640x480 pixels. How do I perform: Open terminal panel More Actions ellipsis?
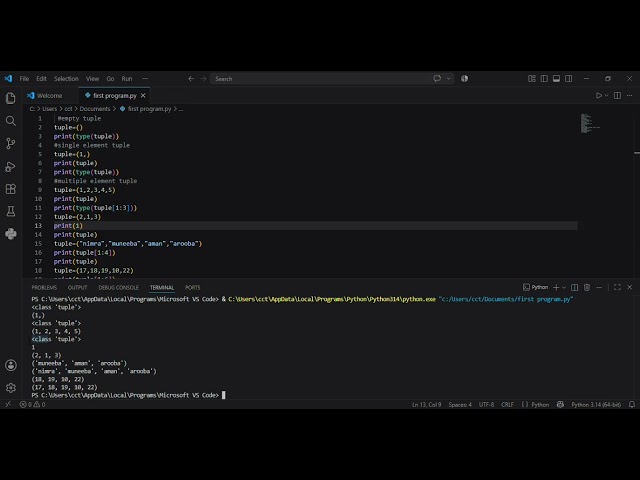pos(599,287)
